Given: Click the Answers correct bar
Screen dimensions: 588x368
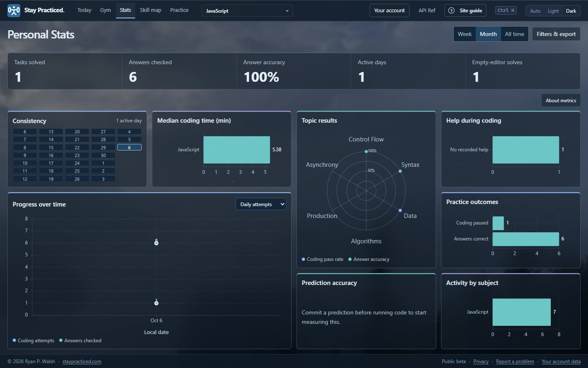Looking at the screenshot, I should [526, 239].
